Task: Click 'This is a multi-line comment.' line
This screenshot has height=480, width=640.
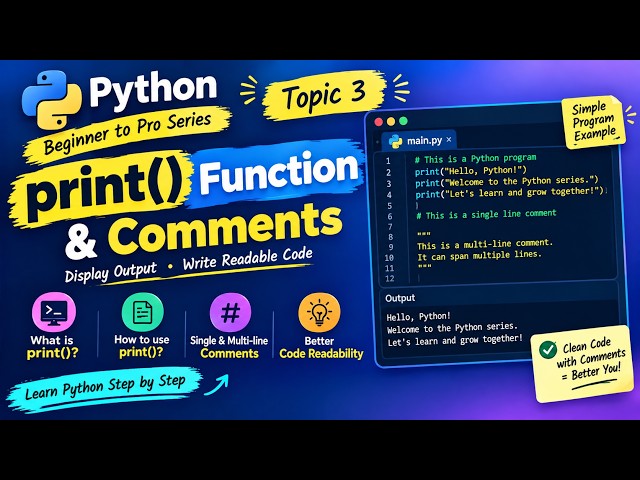Action: 485,244
